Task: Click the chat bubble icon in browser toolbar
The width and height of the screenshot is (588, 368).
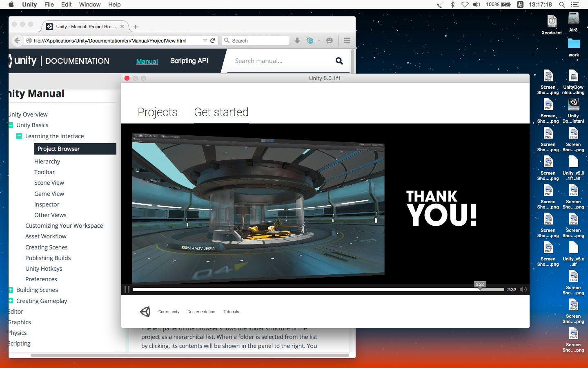Action: [330, 40]
